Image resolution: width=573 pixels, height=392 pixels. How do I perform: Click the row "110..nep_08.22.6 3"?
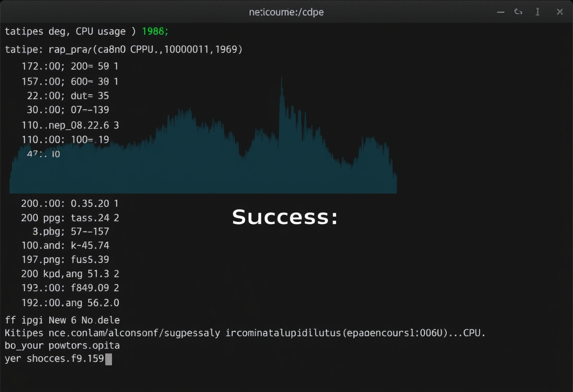(70, 125)
